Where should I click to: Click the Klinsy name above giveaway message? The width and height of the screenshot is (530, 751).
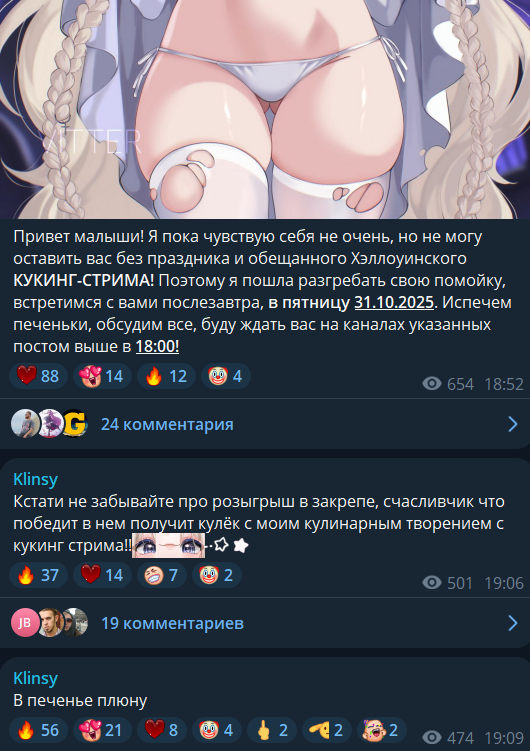pyautogui.click(x=35, y=479)
